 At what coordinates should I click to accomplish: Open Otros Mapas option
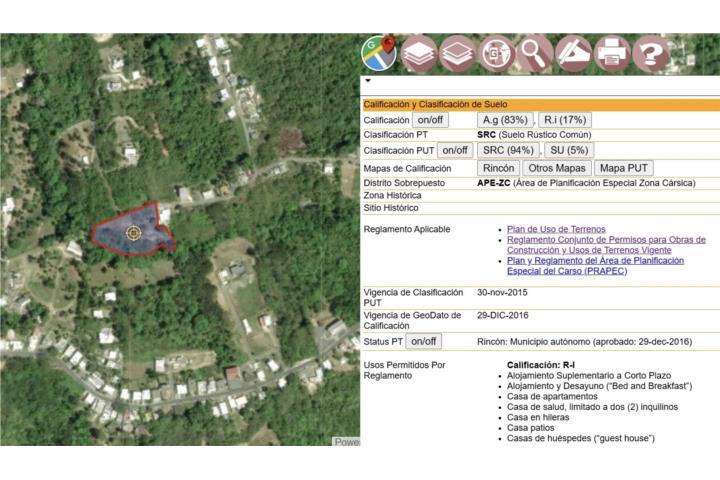[x=557, y=168]
